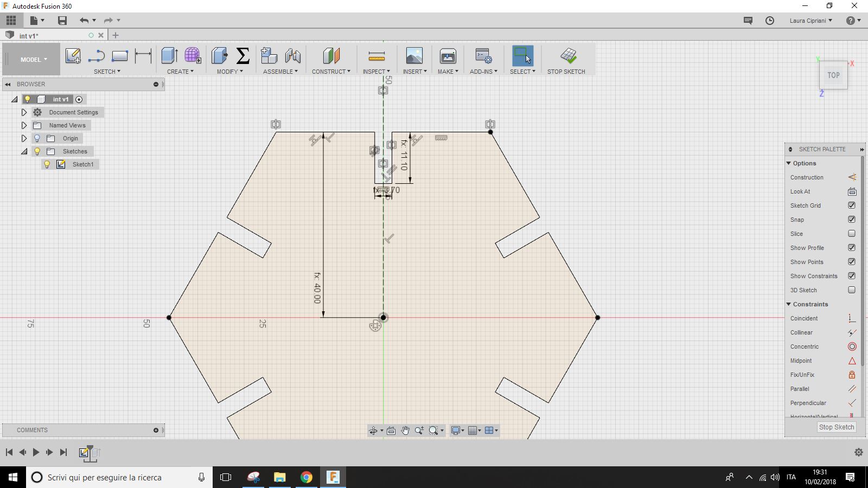Screen dimensions: 868x488
Task: Open the MODIFY menu
Action: pyautogui.click(x=230, y=72)
